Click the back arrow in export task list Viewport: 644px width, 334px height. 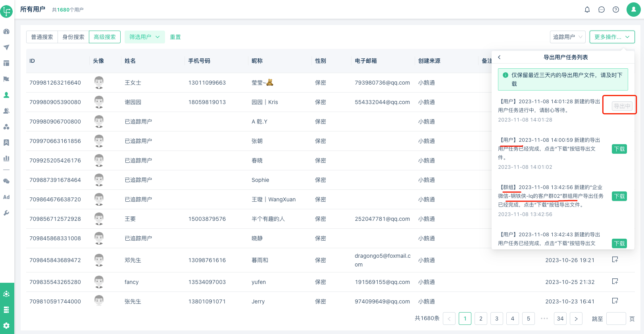500,57
